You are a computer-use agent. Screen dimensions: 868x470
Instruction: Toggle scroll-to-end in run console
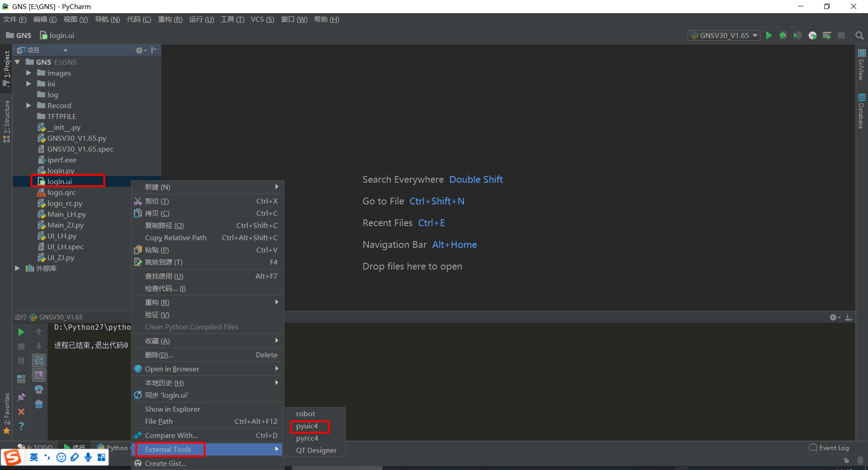tap(39, 375)
